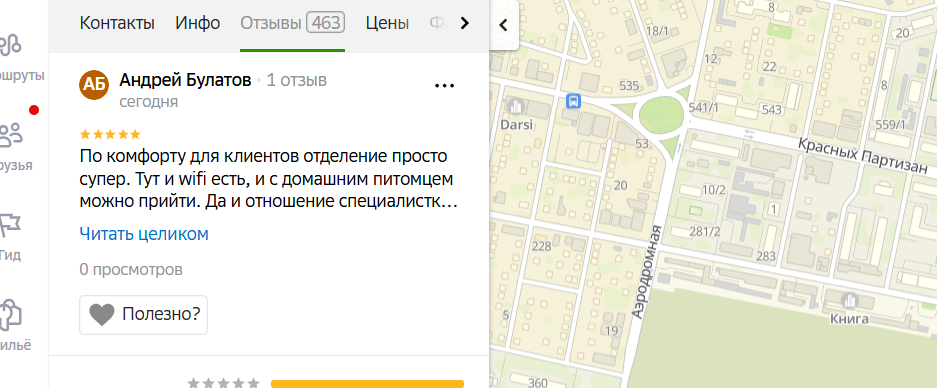Click the Аэродромная street label
The image size is (937, 388).
pyautogui.click(x=647, y=271)
